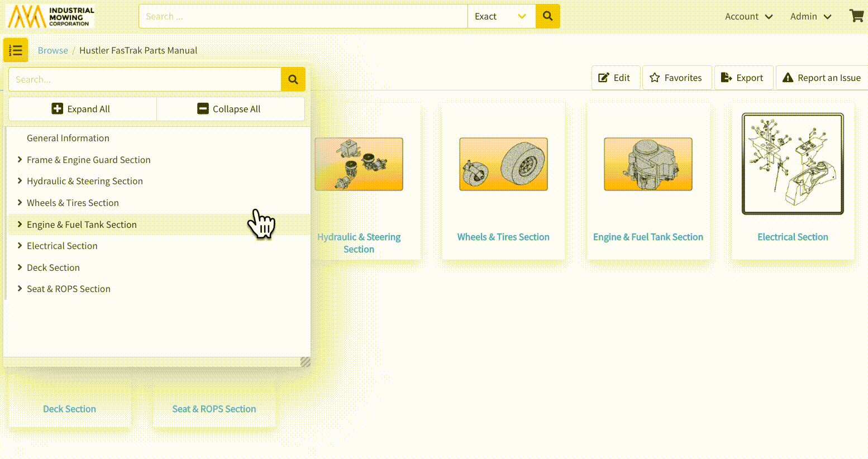Click the top search magnifier button
Viewport: 868px width, 459px height.
(547, 16)
